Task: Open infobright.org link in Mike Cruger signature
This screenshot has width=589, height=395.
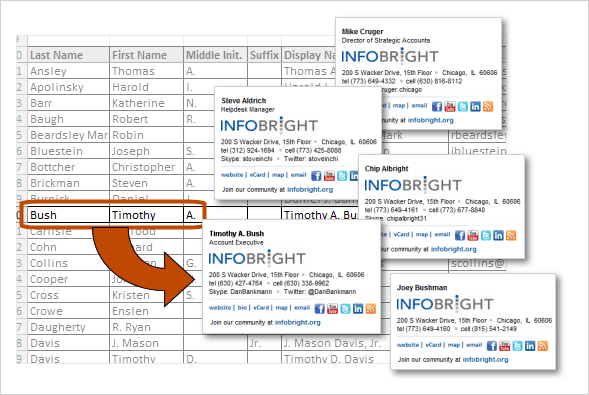Action: (430, 121)
